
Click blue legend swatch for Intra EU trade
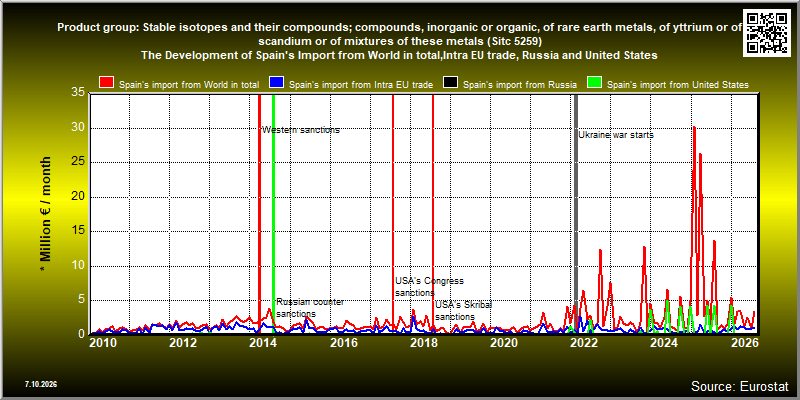(x=276, y=84)
